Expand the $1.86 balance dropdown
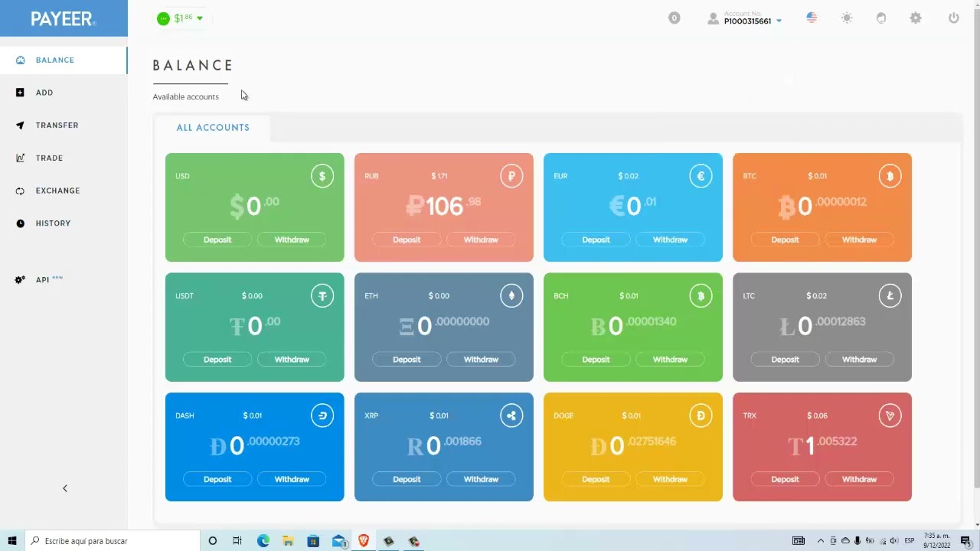 (181, 18)
